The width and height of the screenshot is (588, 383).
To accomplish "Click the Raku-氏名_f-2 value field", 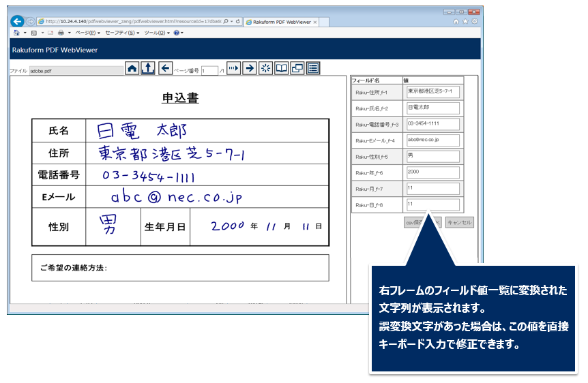I will 432,108.
